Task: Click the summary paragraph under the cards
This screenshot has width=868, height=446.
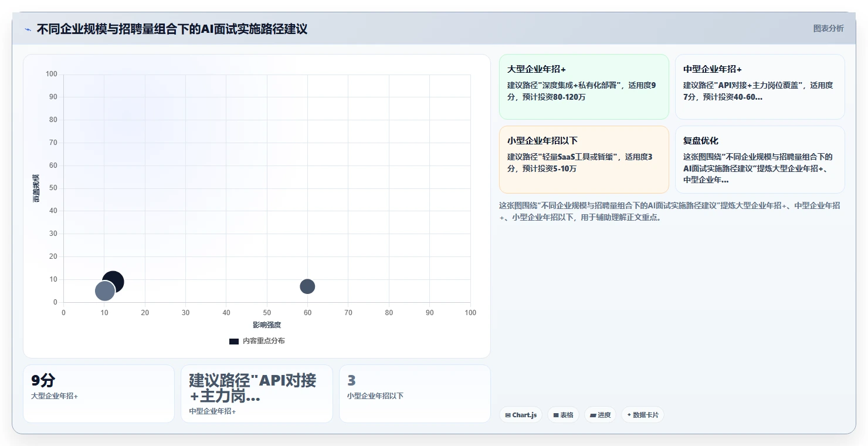Action: point(670,211)
